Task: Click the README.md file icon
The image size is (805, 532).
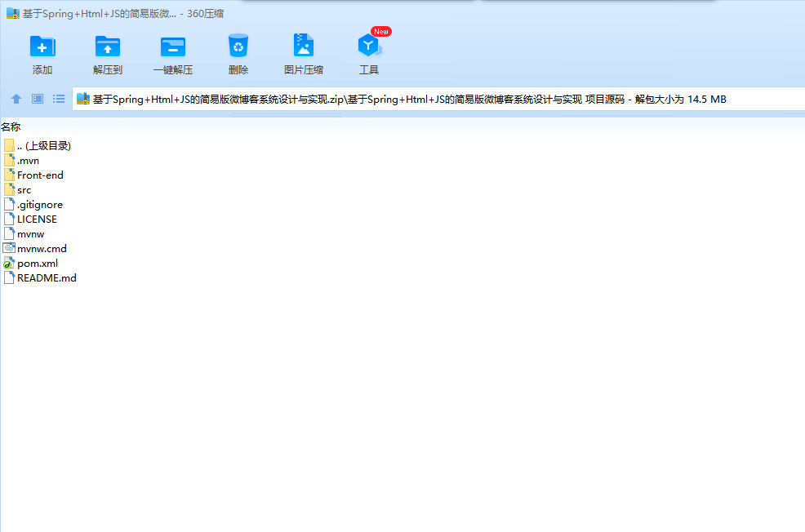Action: pyautogui.click(x=9, y=277)
